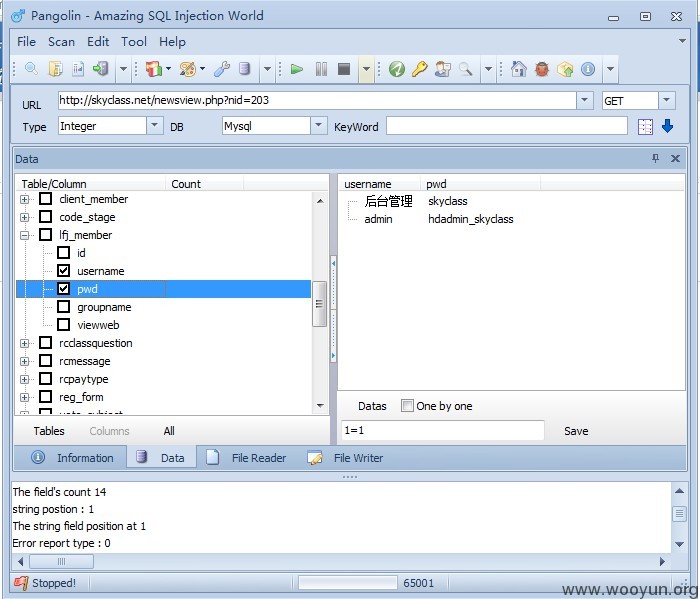Click the greyed magnifier icon in the toolbar
The image size is (700, 599).
click(x=466, y=69)
